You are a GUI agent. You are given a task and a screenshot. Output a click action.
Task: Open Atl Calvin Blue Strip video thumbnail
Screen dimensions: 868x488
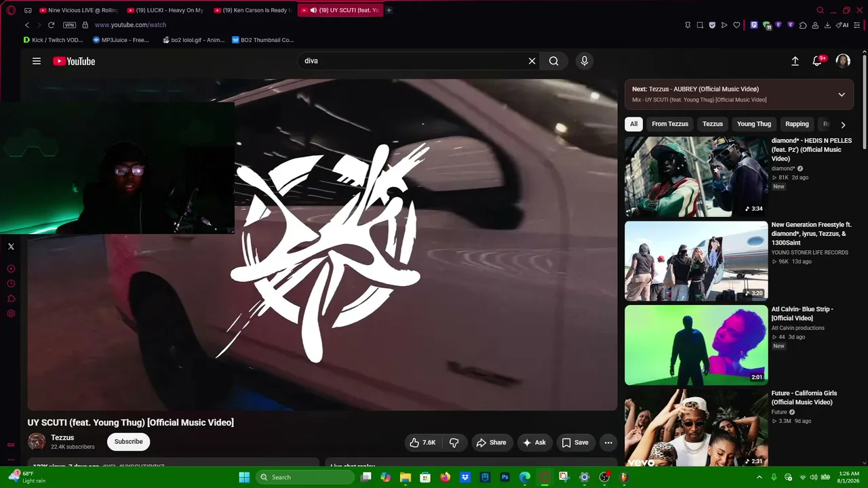[x=696, y=345]
